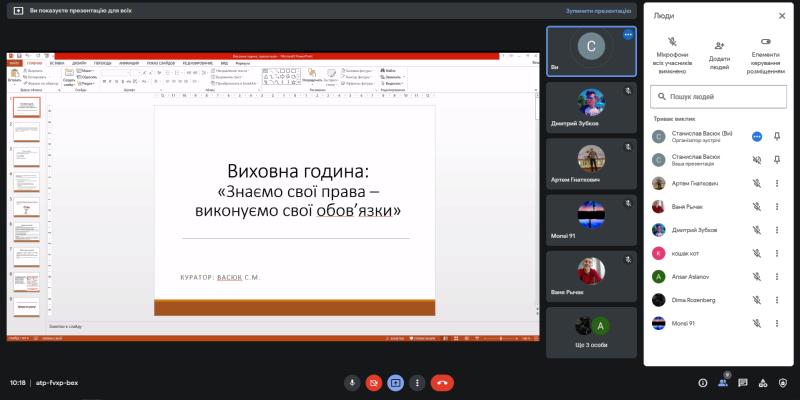
Task: Open the chat panel icon
Action: coord(744,382)
